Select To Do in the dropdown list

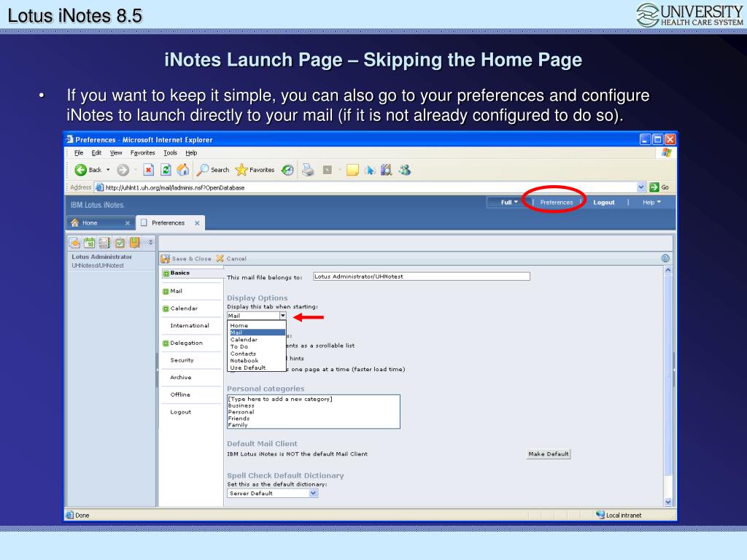(256, 346)
